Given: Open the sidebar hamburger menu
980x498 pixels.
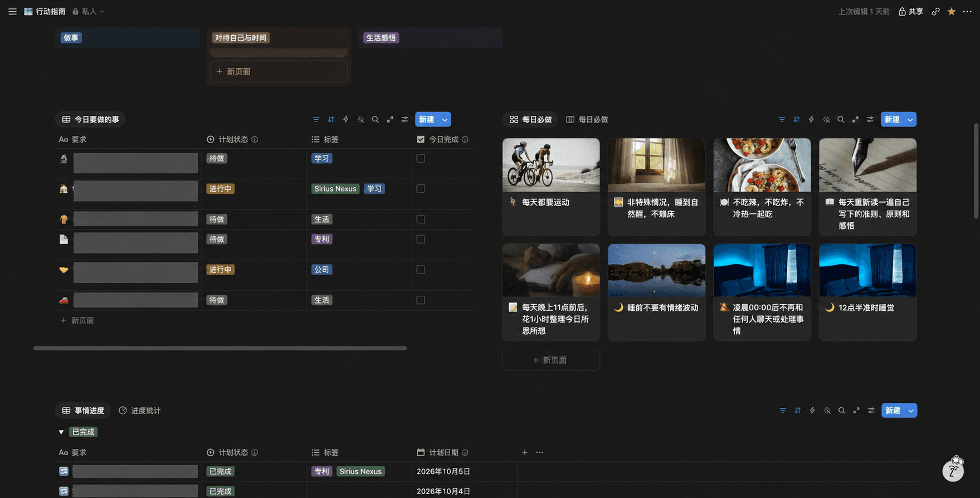Looking at the screenshot, I should (x=12, y=11).
